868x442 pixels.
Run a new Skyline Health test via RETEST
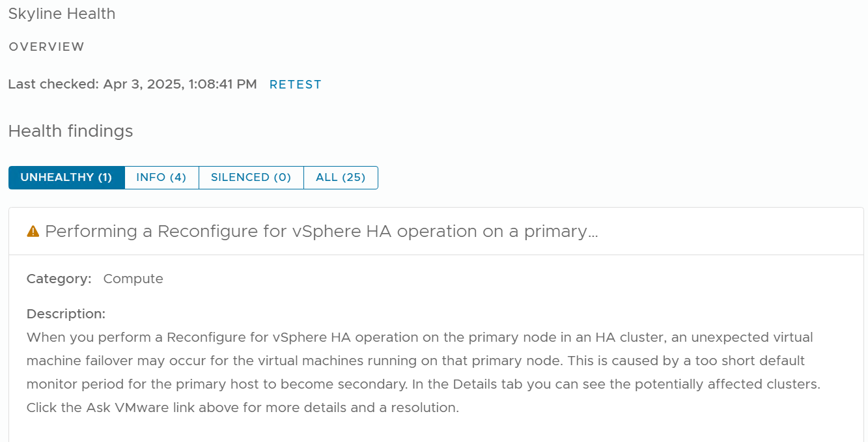click(295, 84)
